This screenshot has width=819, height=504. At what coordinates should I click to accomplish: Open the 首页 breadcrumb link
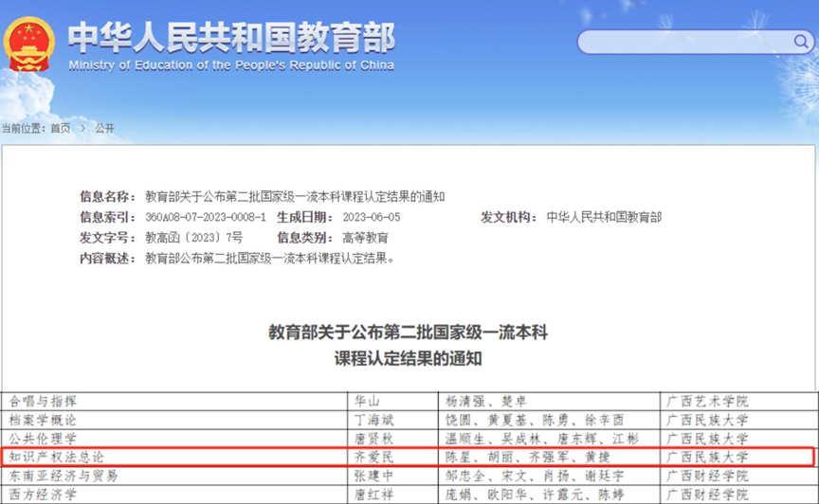point(61,128)
